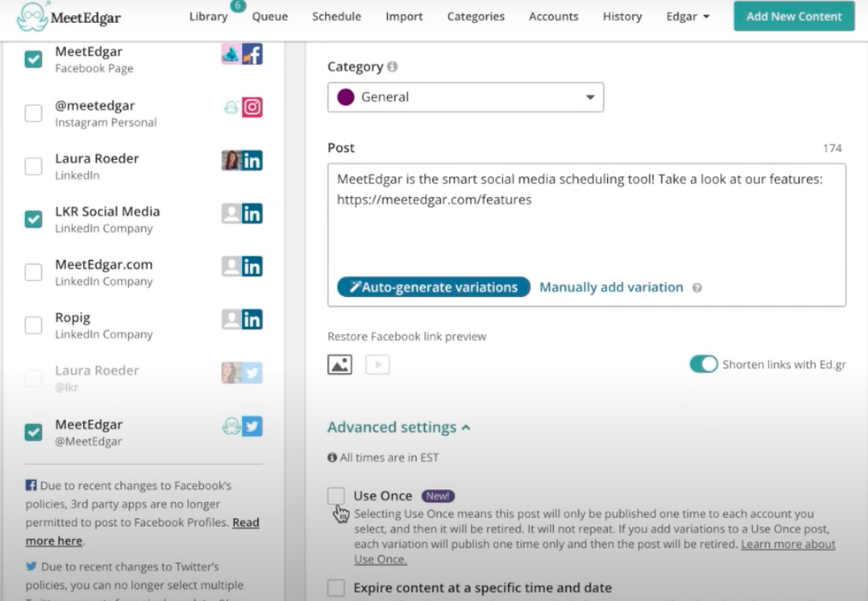The width and height of the screenshot is (868, 601).
Task: Click the Facebook icon beside MeetEdgar Facebook Page
Action: [x=252, y=54]
